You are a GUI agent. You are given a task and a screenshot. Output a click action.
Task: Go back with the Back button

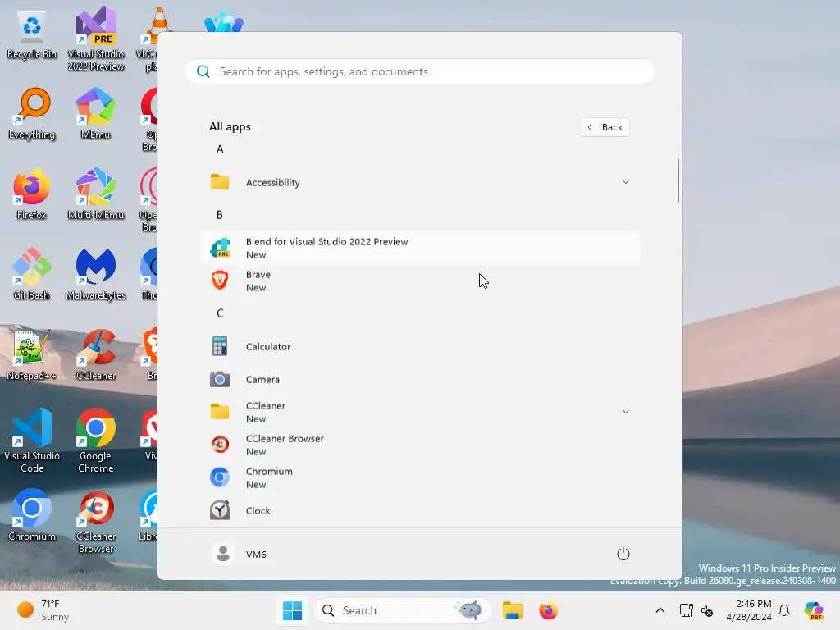click(x=605, y=127)
